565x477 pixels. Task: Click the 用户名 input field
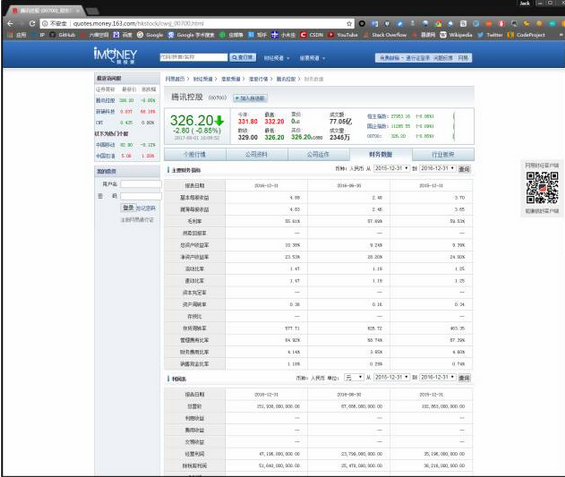point(141,184)
